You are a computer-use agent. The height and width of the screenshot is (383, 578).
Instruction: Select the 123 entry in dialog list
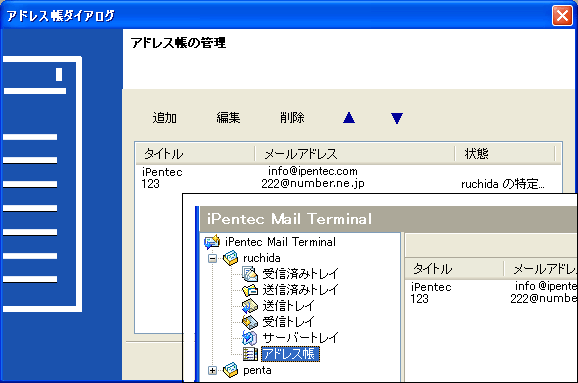[x=150, y=184]
